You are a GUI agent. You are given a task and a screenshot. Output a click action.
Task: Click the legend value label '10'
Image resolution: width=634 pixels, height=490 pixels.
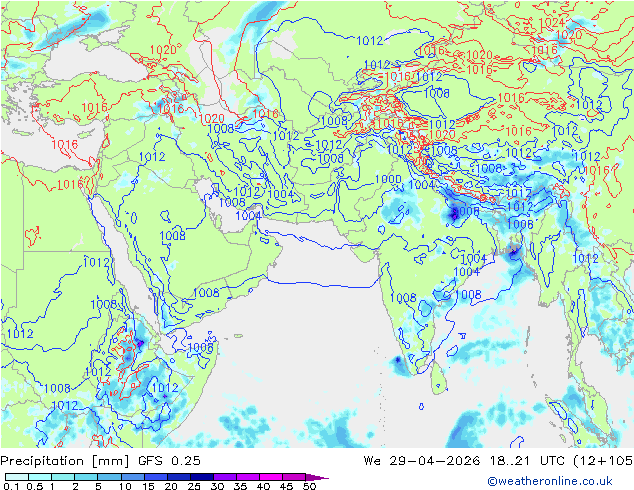point(125,486)
